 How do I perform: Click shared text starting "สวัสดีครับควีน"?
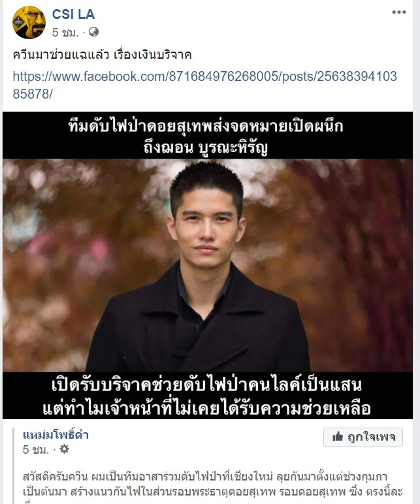click(x=205, y=477)
